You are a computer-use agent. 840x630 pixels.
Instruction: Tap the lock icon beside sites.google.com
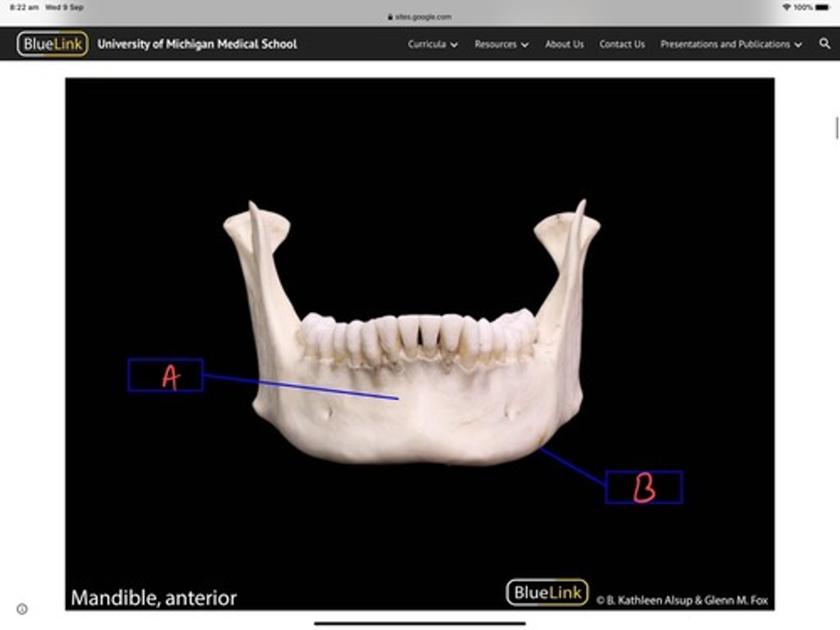(390, 17)
